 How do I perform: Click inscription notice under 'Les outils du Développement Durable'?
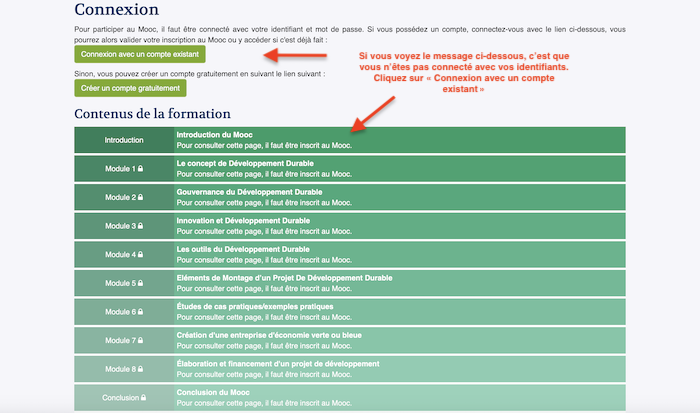click(x=264, y=259)
